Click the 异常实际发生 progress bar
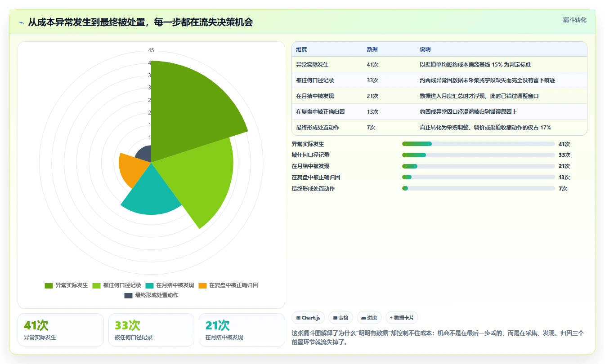 click(x=478, y=144)
